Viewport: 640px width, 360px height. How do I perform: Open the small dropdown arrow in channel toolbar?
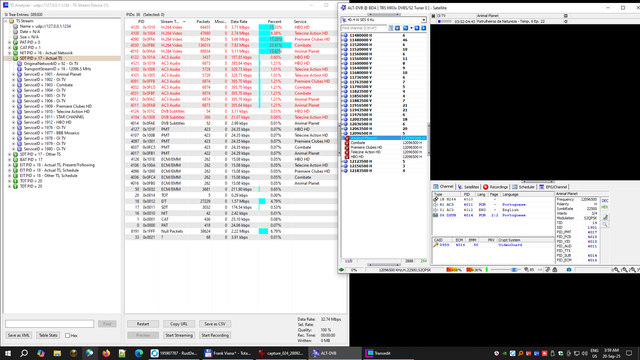[411, 28]
